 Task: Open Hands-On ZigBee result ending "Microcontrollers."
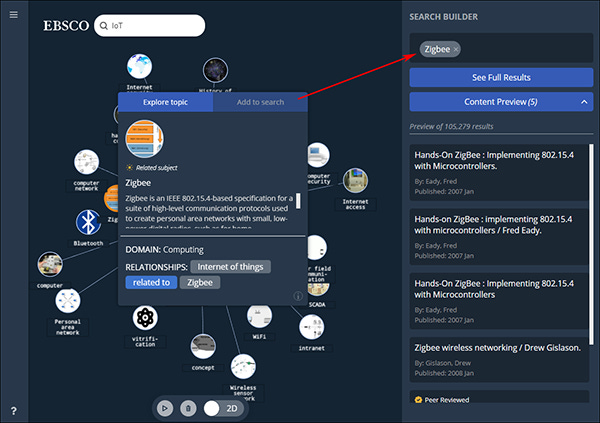point(499,172)
